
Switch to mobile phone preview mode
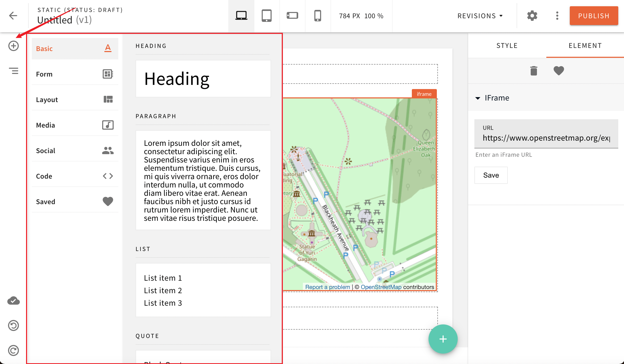click(317, 16)
